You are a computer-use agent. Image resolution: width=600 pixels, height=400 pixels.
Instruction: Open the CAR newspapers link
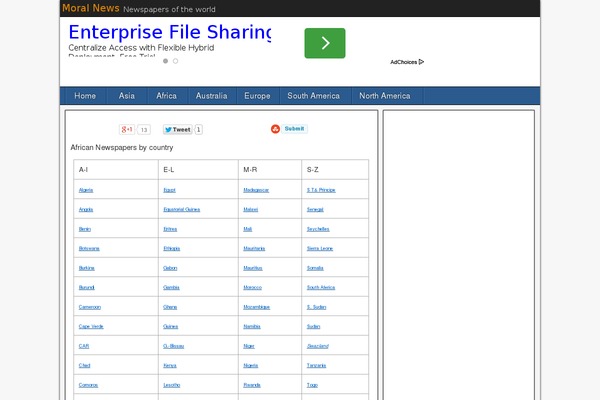tap(83, 346)
